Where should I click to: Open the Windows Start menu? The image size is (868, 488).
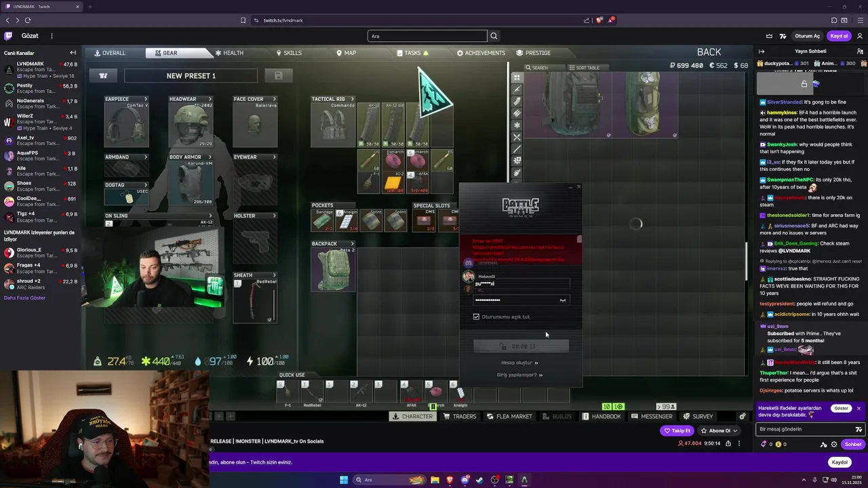(x=344, y=480)
